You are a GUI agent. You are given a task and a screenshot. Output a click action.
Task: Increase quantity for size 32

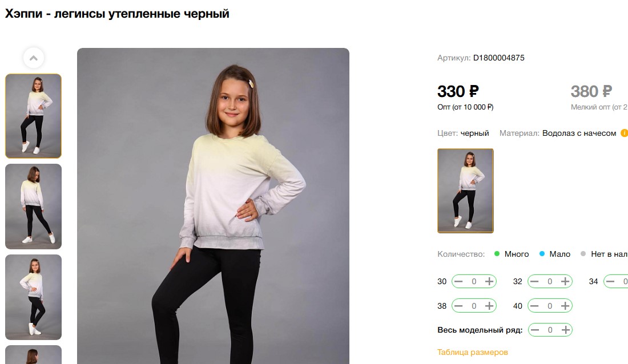565,281
